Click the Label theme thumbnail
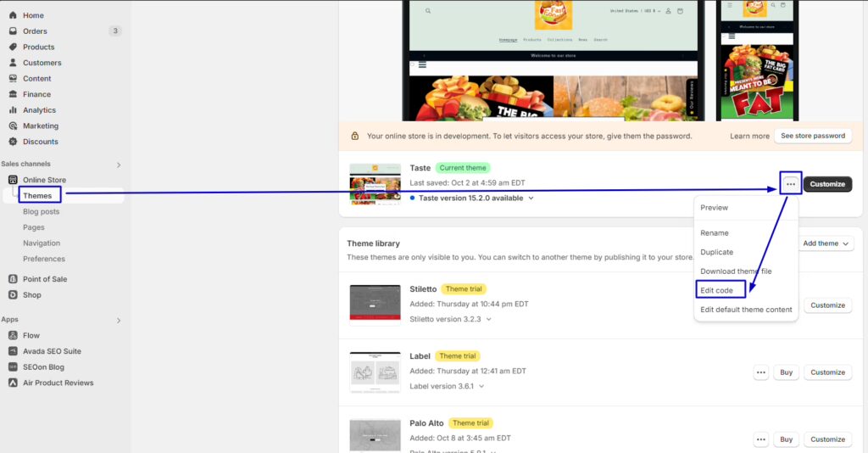Viewport: 868px width, 453px height. 376,372
